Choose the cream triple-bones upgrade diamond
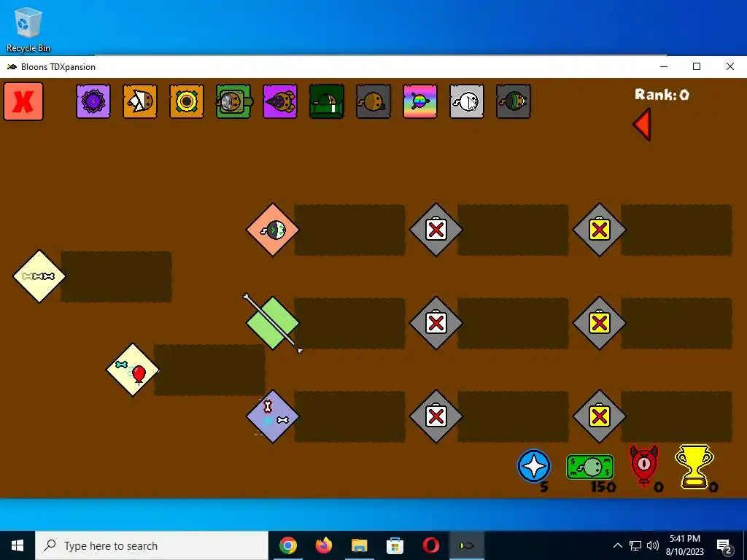Image resolution: width=747 pixels, height=560 pixels. pyautogui.click(x=39, y=276)
